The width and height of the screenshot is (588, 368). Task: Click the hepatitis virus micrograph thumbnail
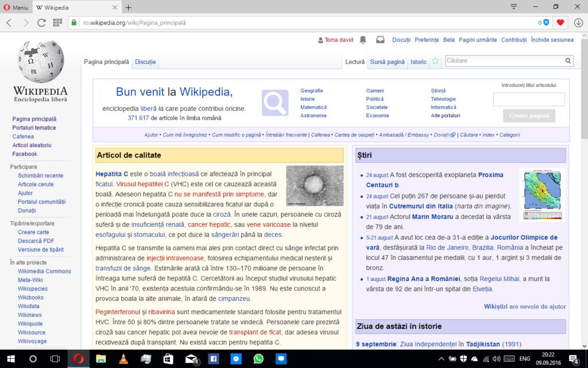(315, 186)
